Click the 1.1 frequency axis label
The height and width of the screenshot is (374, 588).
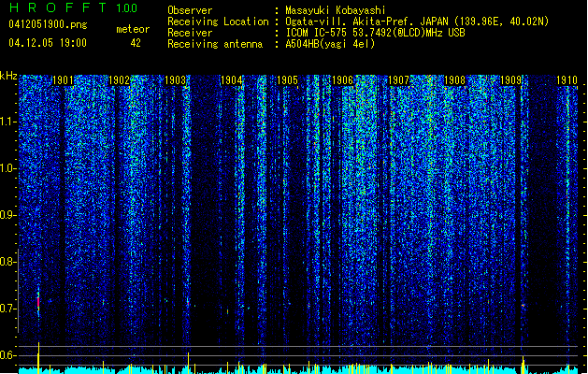click(x=8, y=122)
